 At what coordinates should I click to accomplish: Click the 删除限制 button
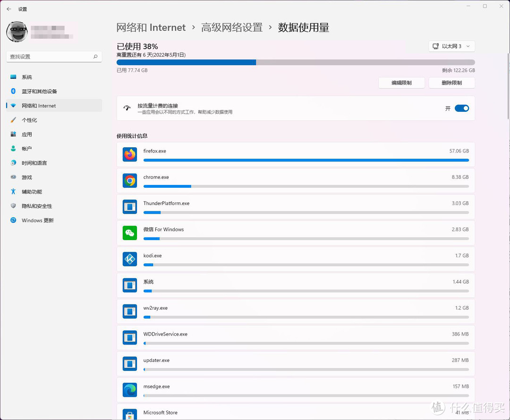451,83
